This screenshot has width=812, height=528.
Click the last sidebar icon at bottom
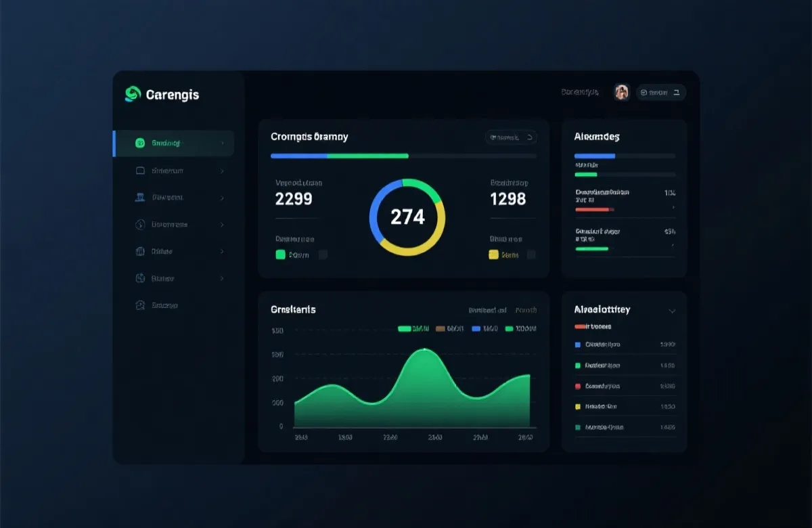coord(140,305)
